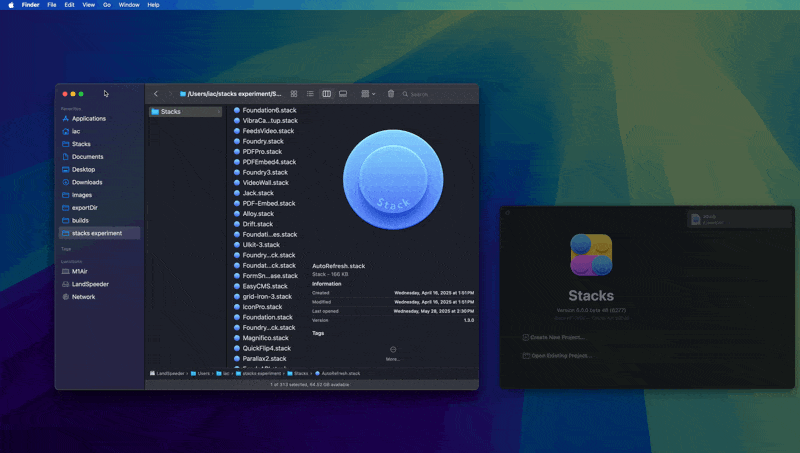Click the Finder Search field
The height and width of the screenshot is (453, 800).
pos(437,94)
